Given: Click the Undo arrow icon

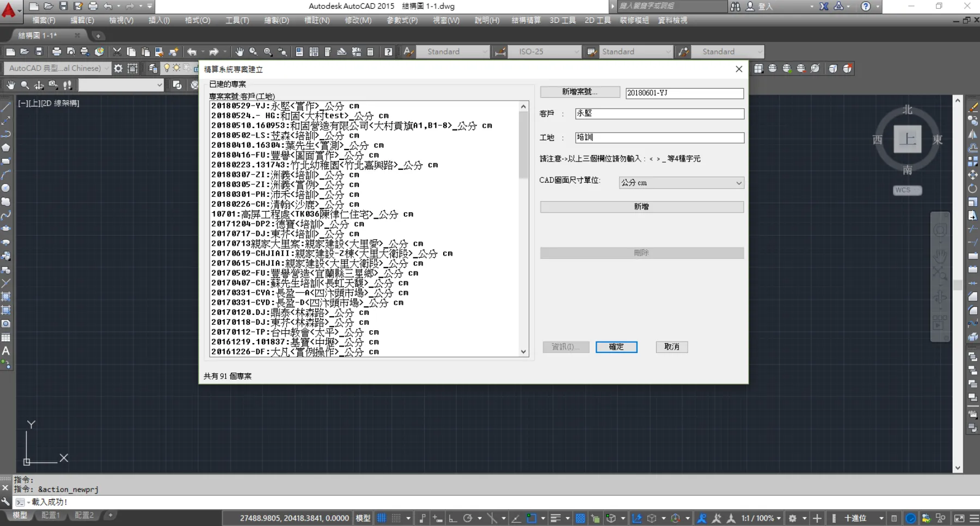Looking at the screenshot, I should pos(192,52).
